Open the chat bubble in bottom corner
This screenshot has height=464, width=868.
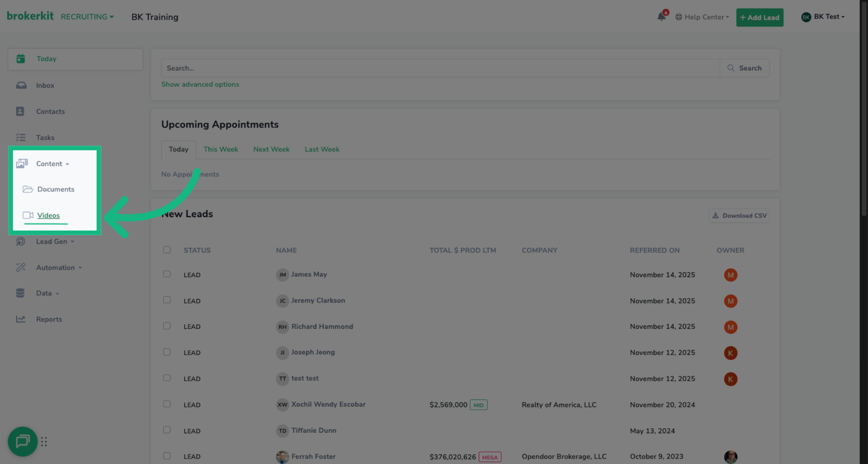[x=23, y=442]
